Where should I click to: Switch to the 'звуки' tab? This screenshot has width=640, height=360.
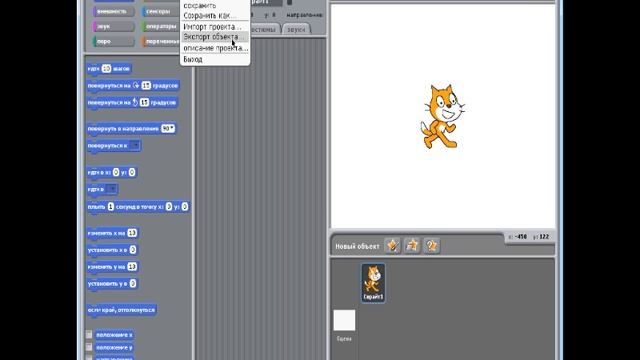pos(296,29)
